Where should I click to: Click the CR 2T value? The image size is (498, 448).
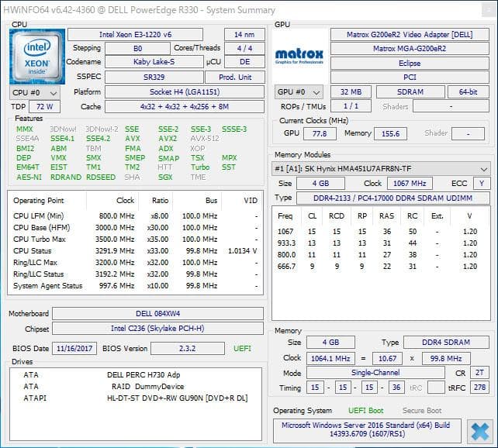click(479, 373)
